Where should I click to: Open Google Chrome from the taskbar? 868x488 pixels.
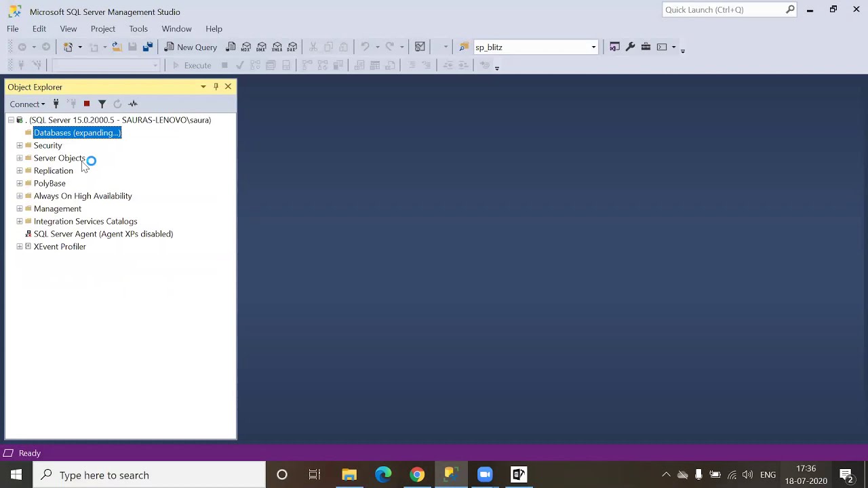click(417, 475)
